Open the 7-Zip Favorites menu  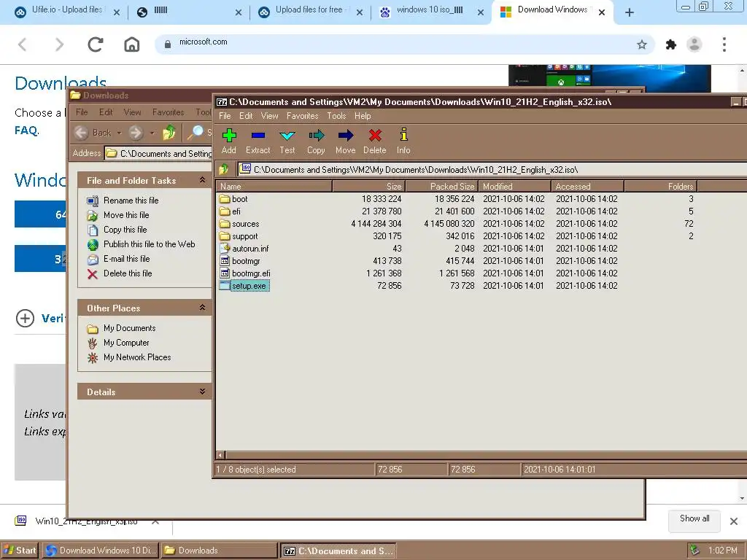click(303, 116)
